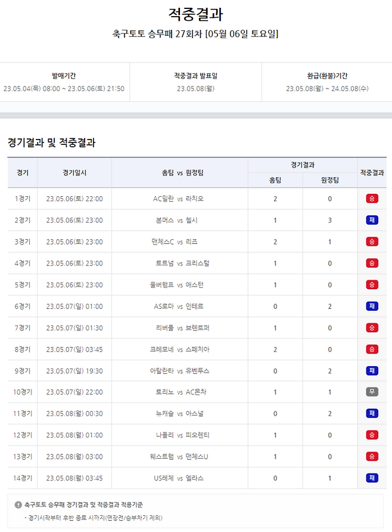Click the 승 badge in row 5경기
This screenshot has height=532, width=392.
coord(372,284)
